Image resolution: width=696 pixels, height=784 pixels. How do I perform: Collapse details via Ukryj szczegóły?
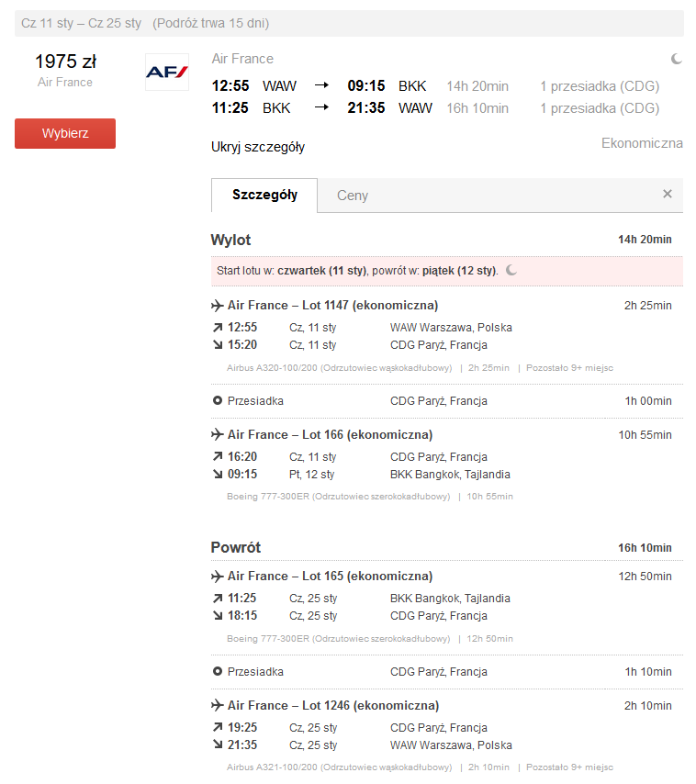[258, 147]
